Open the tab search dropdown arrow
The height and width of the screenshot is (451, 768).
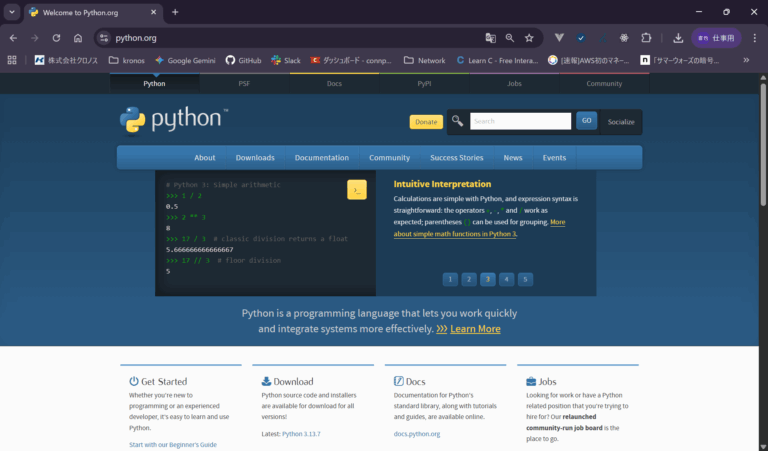pyautogui.click(x=12, y=12)
